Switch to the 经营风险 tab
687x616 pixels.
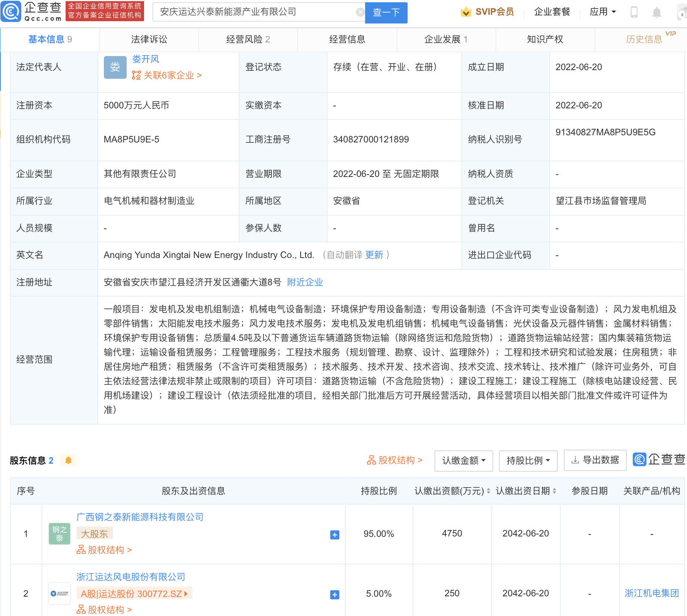248,39
